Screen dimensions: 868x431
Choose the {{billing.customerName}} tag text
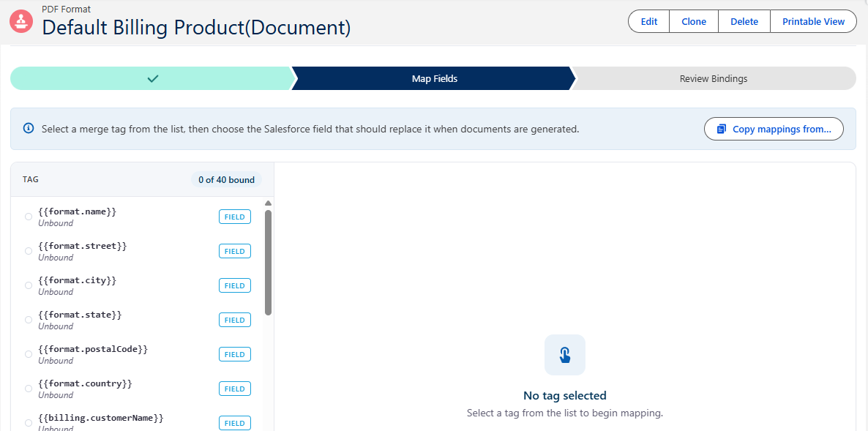click(101, 417)
